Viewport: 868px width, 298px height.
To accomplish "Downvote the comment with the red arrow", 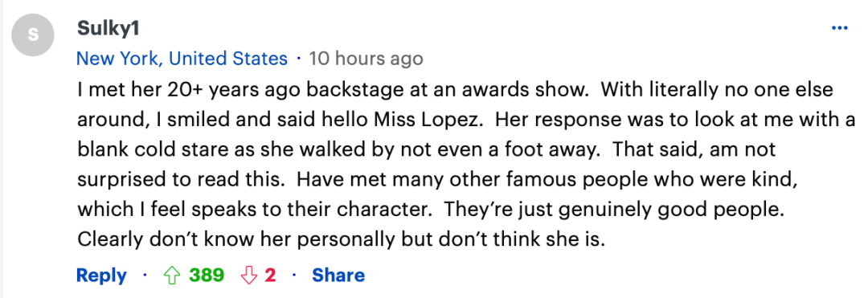I will coord(248,275).
